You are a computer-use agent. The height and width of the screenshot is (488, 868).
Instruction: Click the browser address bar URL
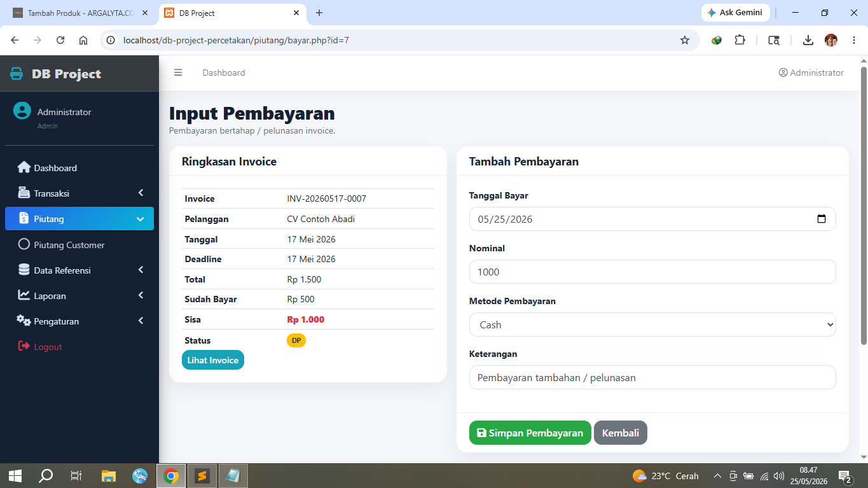236,40
